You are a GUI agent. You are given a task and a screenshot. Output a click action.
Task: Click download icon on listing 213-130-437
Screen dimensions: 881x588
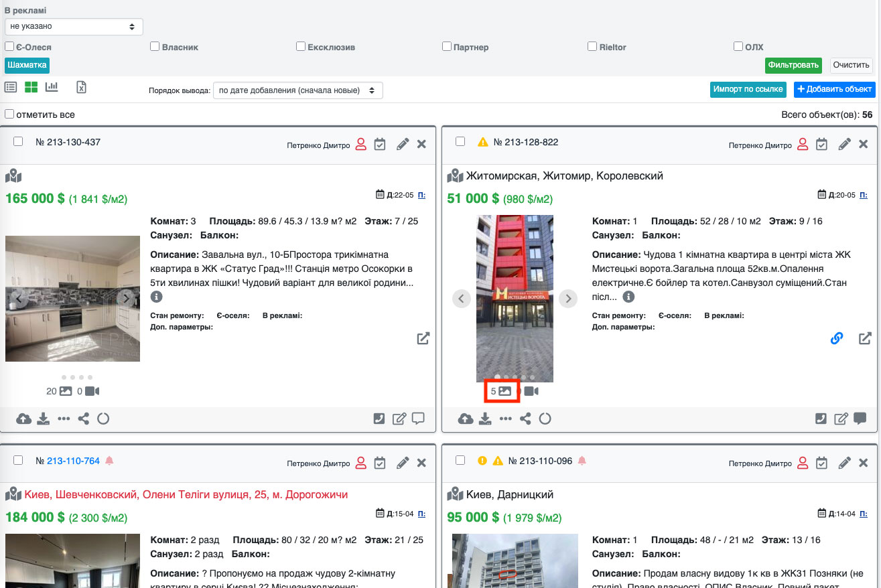point(44,419)
